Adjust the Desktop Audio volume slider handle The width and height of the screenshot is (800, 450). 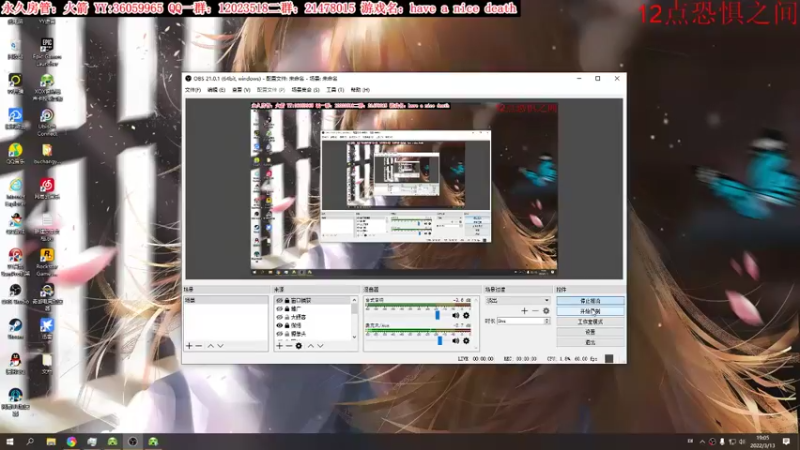(x=437, y=315)
